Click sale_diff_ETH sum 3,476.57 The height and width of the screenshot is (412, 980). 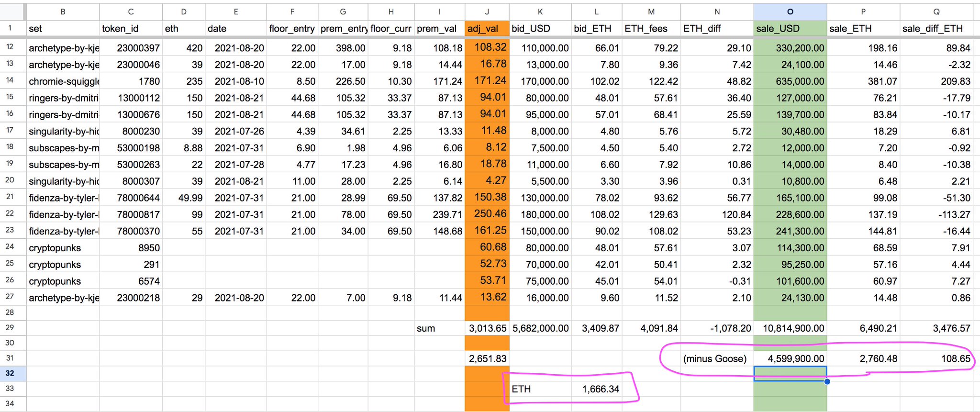click(x=936, y=328)
